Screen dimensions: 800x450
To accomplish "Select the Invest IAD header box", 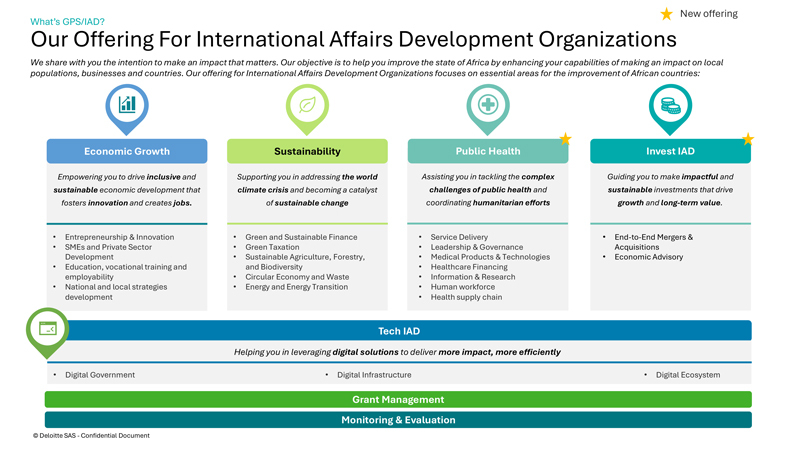I will pyautogui.click(x=670, y=152).
